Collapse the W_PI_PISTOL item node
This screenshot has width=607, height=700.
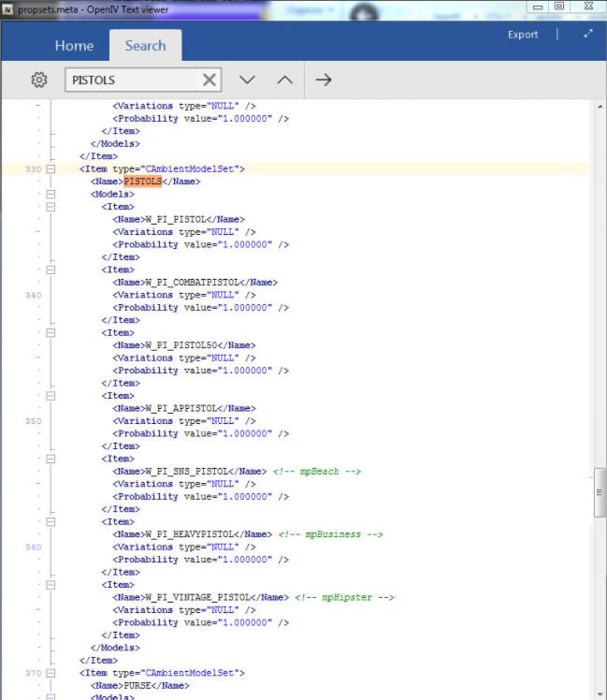[x=51, y=207]
